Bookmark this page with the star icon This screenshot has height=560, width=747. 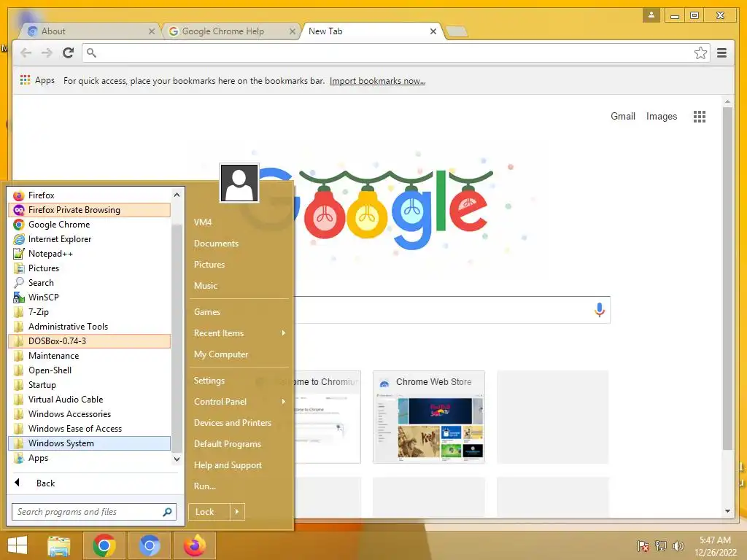point(700,52)
